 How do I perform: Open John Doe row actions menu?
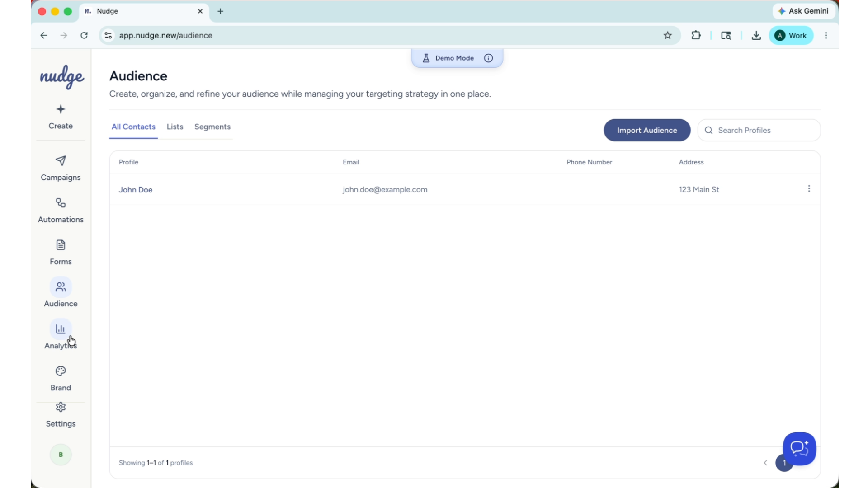[809, 189]
